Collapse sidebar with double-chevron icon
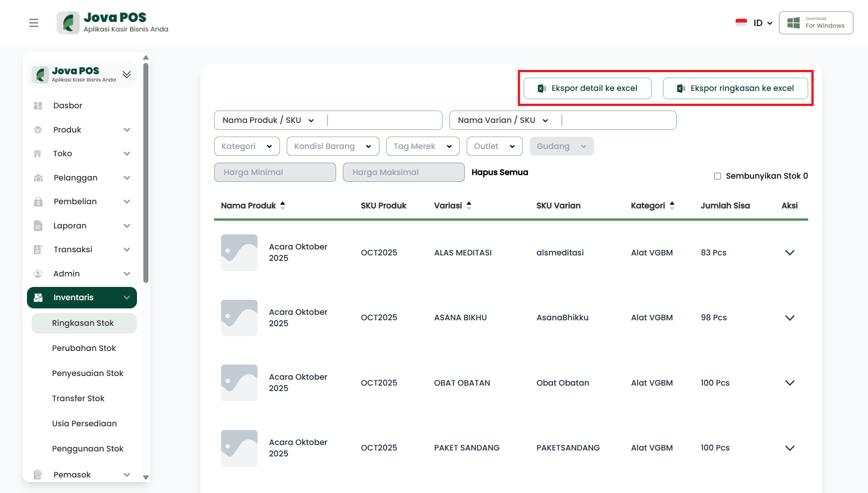The height and width of the screenshot is (493, 868). [126, 74]
